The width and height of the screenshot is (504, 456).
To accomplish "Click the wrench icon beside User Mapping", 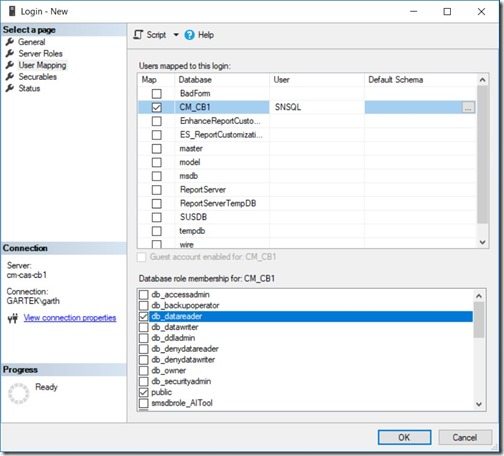I will [x=10, y=65].
